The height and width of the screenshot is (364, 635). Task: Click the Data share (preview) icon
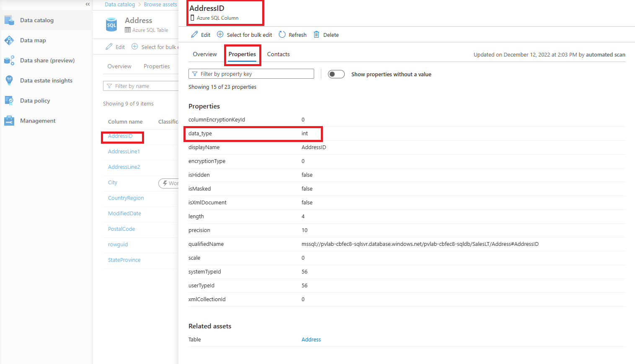(x=9, y=60)
